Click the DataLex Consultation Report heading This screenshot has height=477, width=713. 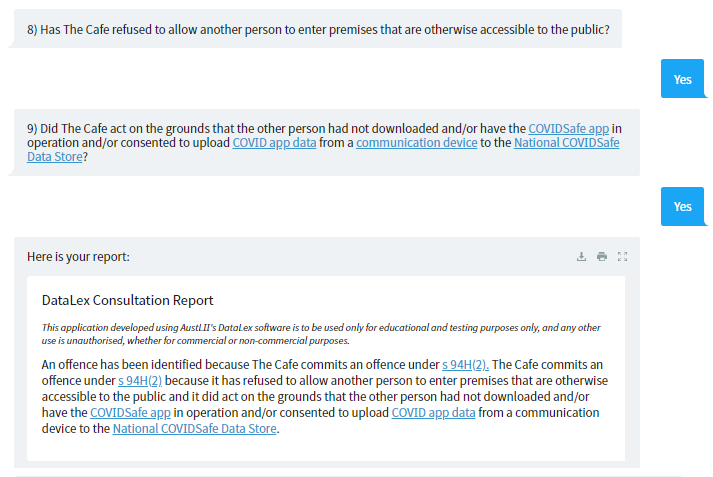tap(127, 300)
